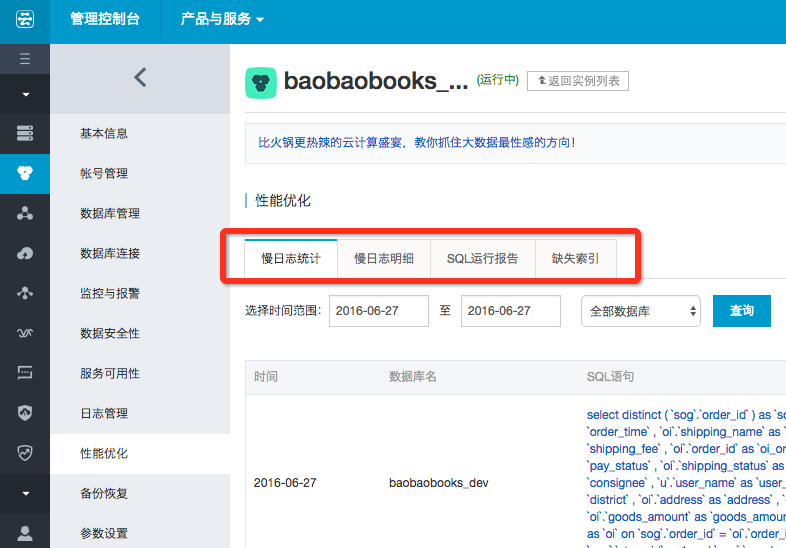Click the Aliyun cloud logo icon
Screen dimensions: 786x548
25,20
